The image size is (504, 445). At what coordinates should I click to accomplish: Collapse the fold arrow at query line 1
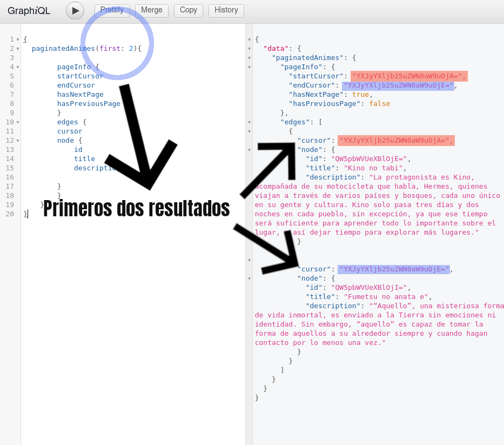(18, 39)
